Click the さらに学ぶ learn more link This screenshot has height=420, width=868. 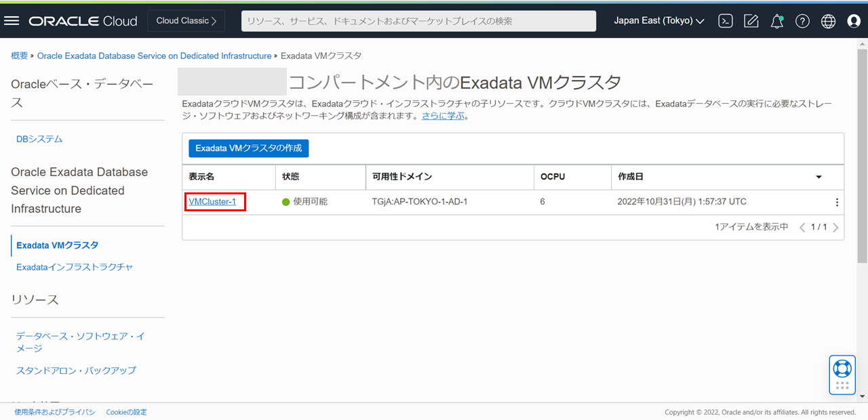click(x=443, y=116)
